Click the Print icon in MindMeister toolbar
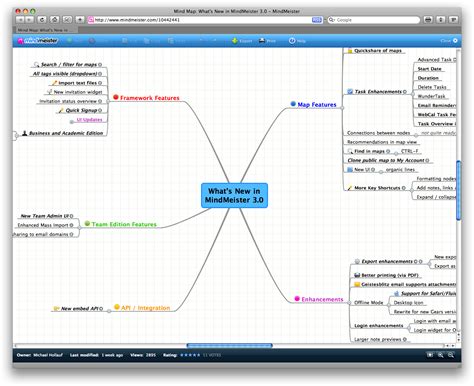Image resolution: width=474 pixels, height=386 pixels. pyautogui.click(x=262, y=41)
